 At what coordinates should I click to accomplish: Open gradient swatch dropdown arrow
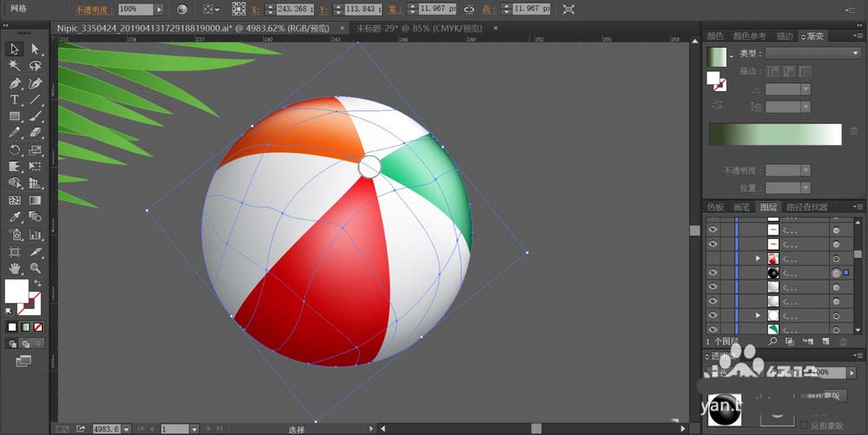731,56
